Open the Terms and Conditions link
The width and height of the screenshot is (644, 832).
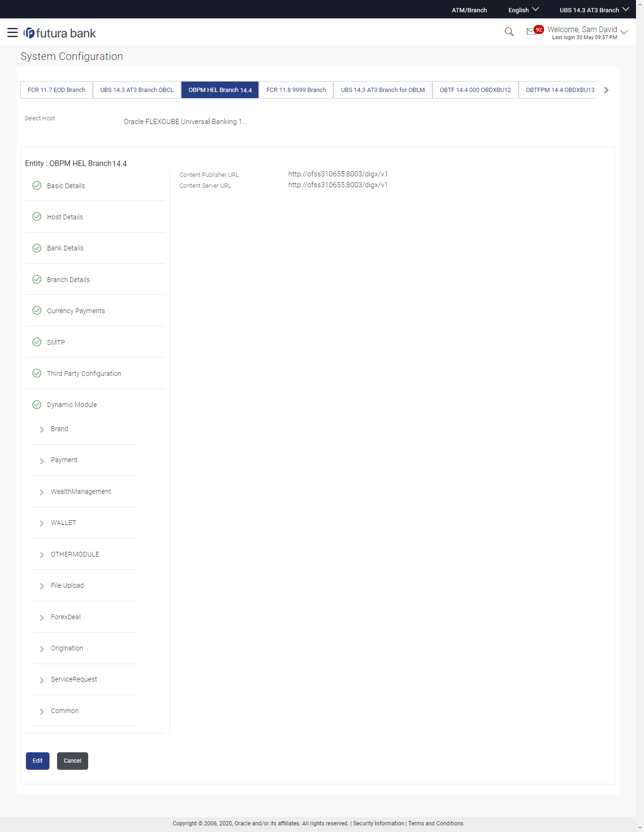(436, 824)
